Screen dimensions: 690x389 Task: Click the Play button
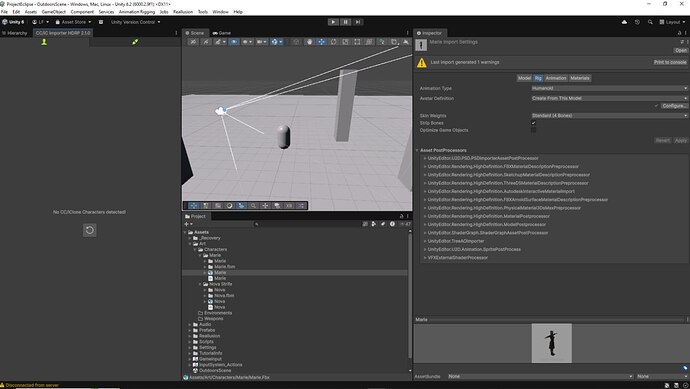tap(333, 22)
